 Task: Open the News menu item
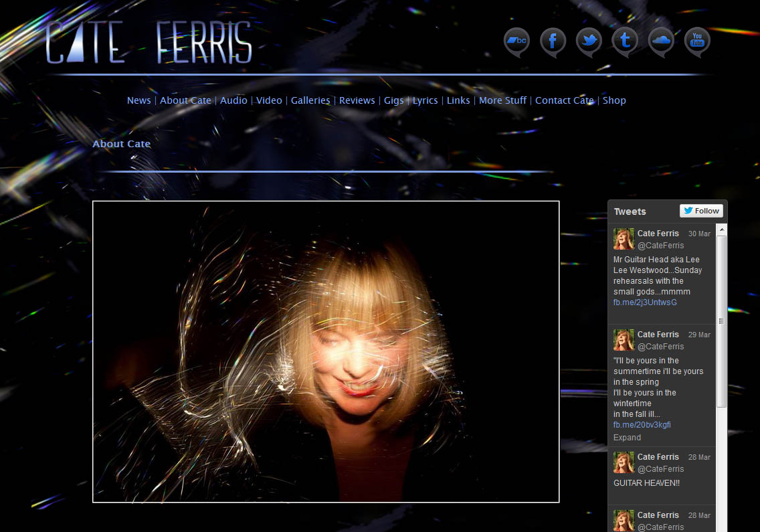tap(138, 100)
